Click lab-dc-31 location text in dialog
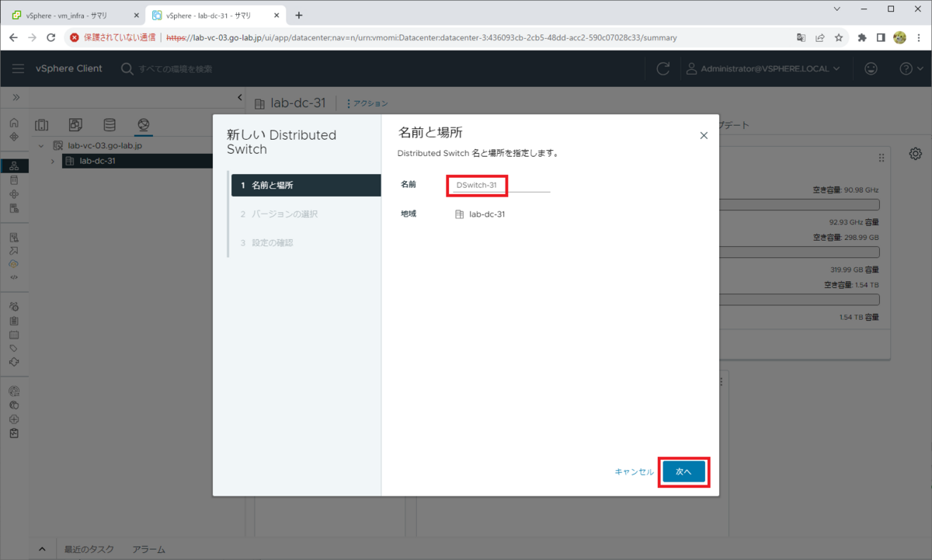 pyautogui.click(x=487, y=214)
